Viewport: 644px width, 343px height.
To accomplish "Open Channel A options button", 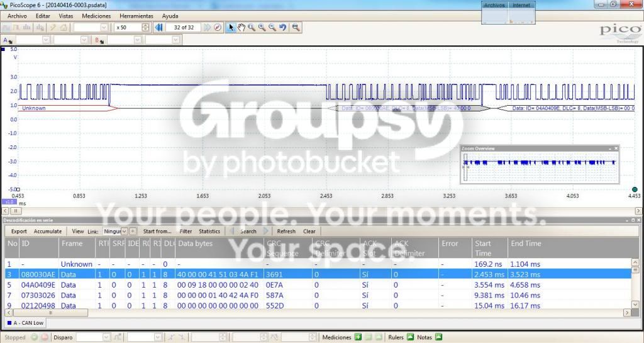I will [8, 40].
